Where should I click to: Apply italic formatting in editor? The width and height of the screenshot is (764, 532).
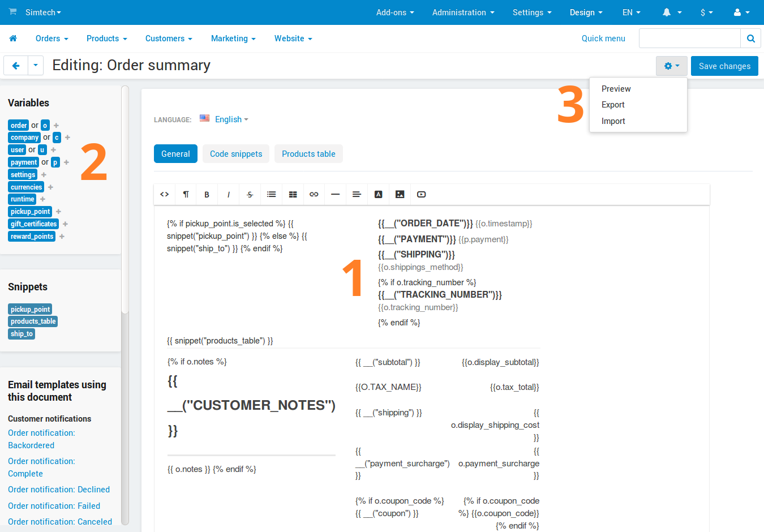[x=229, y=194]
